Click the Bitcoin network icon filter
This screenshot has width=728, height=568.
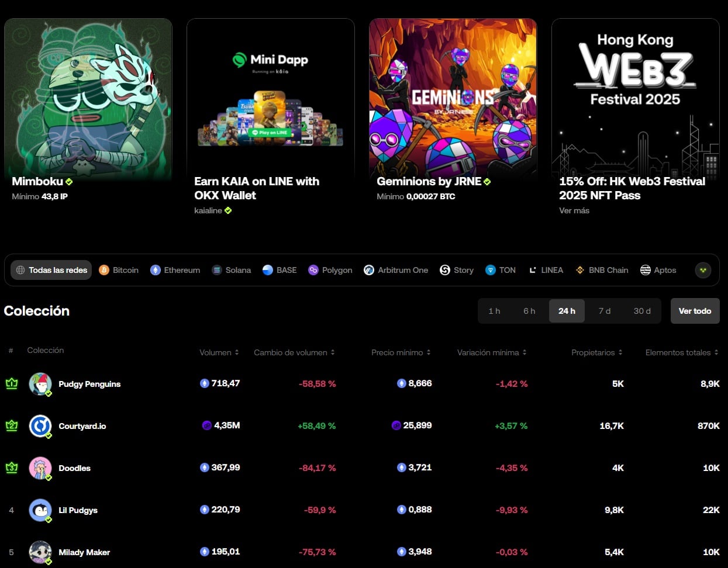pos(104,270)
